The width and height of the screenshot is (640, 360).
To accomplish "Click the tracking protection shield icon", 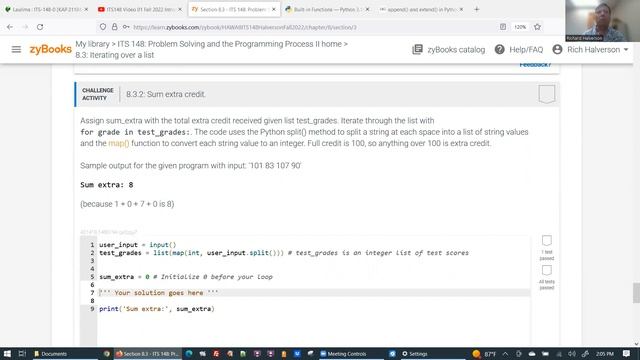I will (103, 27).
